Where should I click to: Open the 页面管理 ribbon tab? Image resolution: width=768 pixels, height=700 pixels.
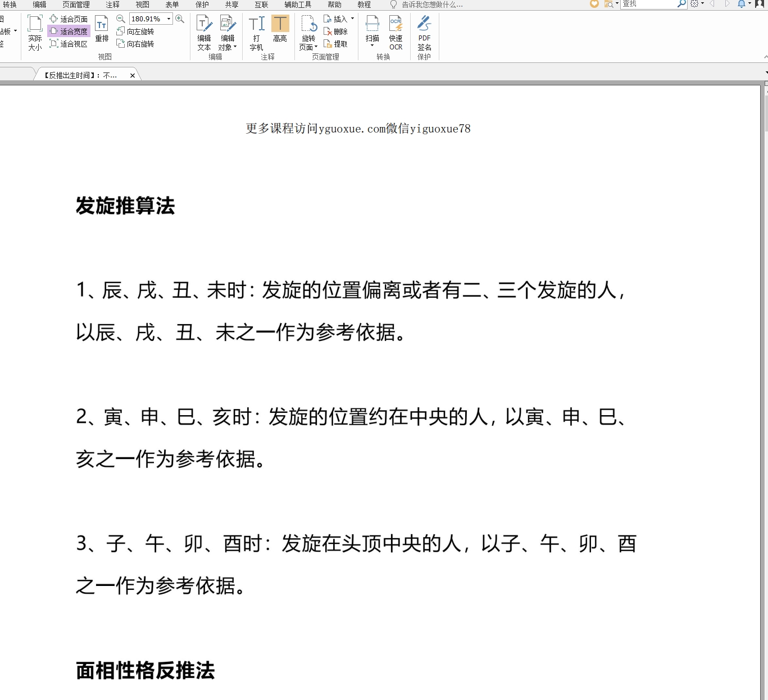[76, 4]
